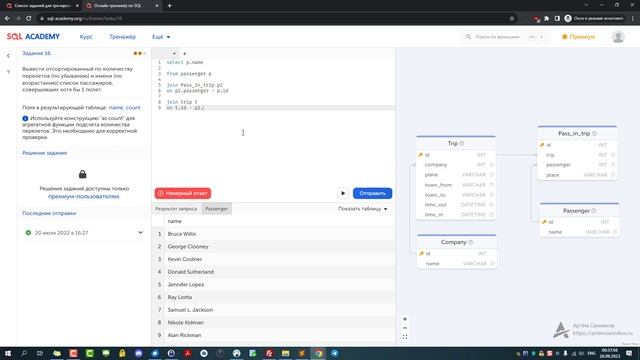This screenshot has height=360, width=640.
Task: Add a new editor tab with the plus icon
Action: pos(184,53)
